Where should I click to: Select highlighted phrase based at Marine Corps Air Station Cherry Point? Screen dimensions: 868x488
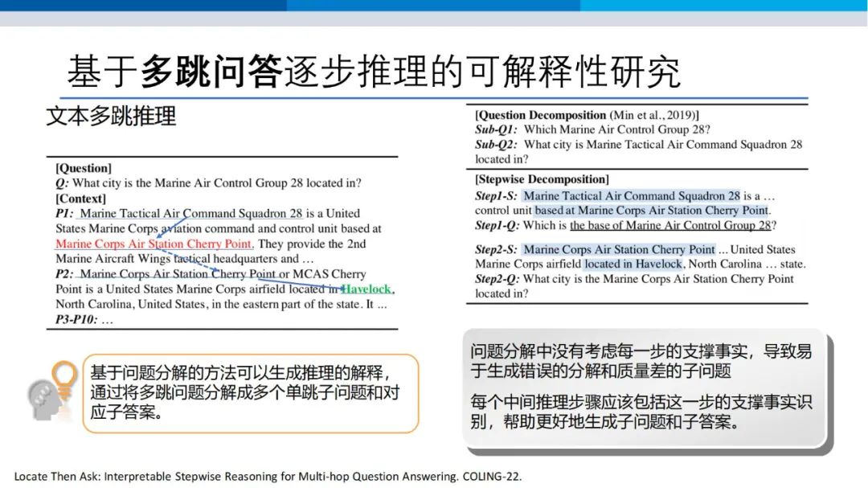(652, 211)
